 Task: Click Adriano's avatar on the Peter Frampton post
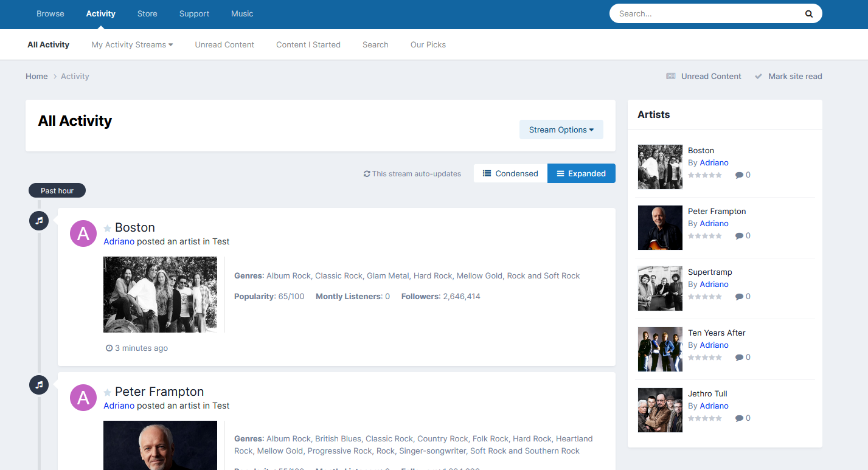(x=83, y=398)
